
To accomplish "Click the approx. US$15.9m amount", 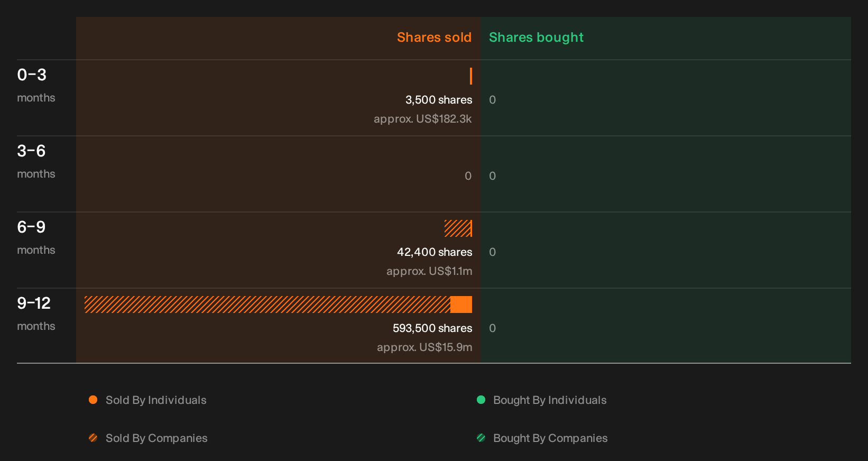I will 424,347.
